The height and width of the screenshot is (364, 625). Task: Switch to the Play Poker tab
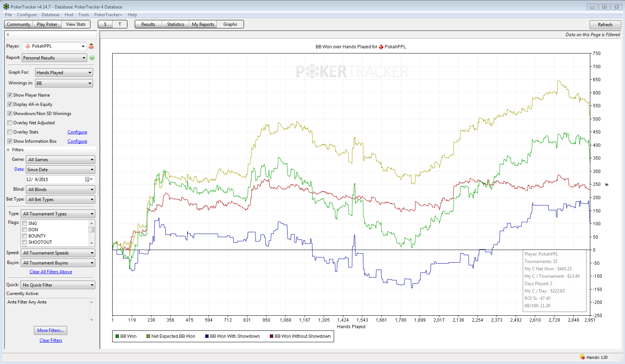pyautogui.click(x=47, y=24)
